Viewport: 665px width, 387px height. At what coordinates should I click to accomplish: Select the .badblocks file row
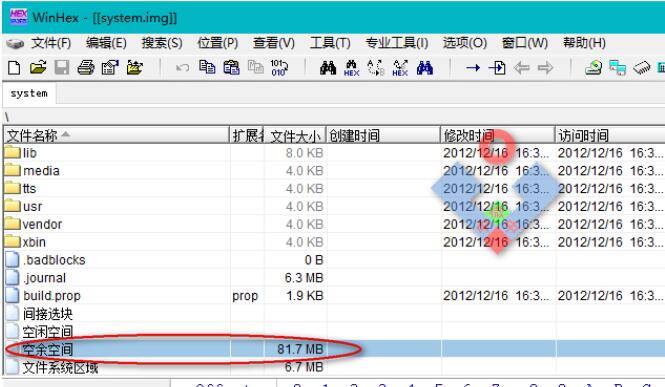coord(334,260)
